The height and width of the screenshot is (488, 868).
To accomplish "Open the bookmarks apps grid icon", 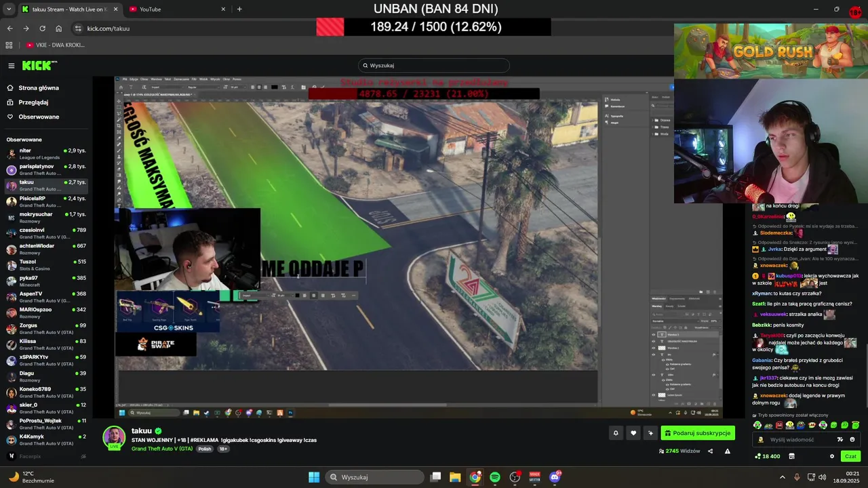I will [x=9, y=45].
